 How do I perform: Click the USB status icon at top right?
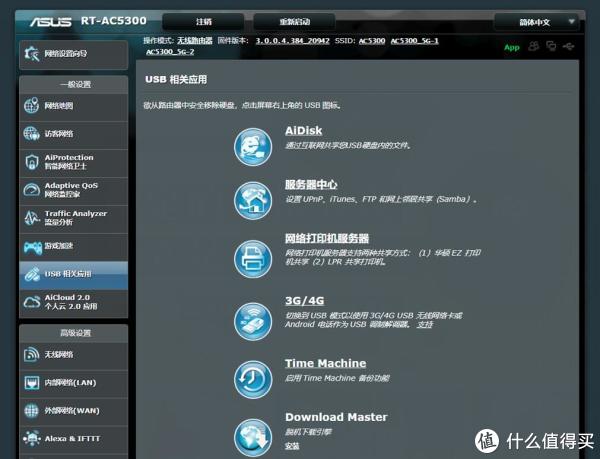[x=569, y=46]
